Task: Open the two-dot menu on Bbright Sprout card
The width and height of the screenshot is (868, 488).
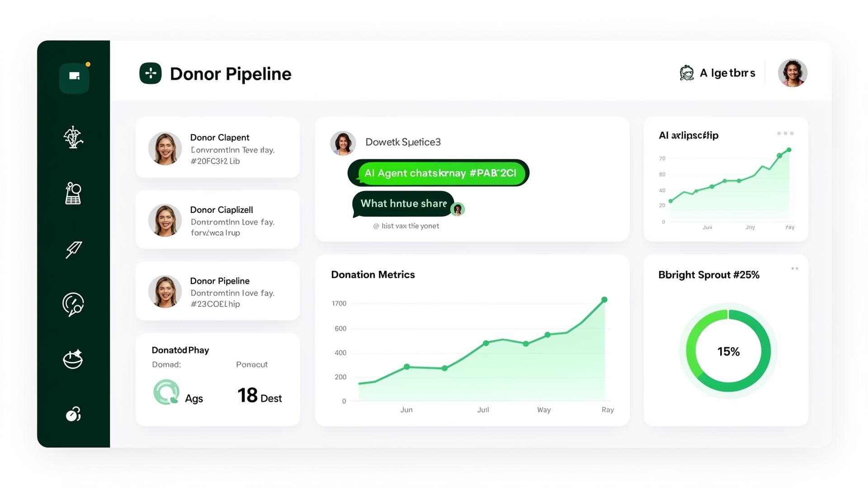Action: [795, 268]
